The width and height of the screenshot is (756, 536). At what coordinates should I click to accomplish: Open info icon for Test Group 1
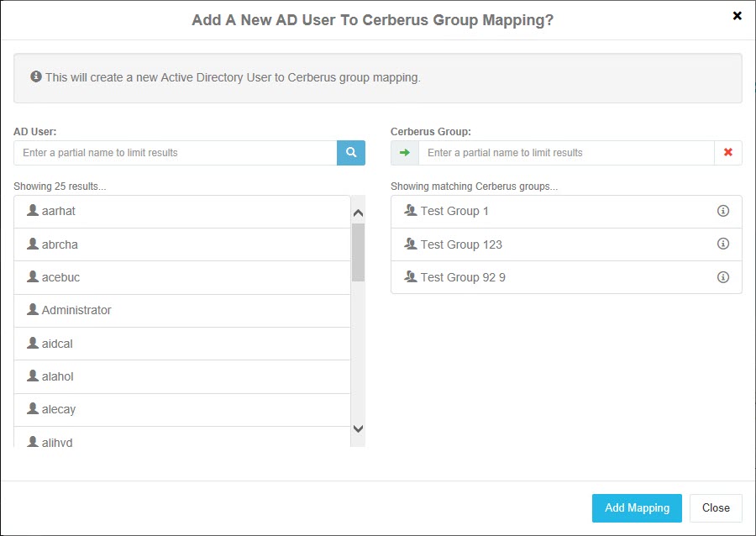pyautogui.click(x=722, y=211)
